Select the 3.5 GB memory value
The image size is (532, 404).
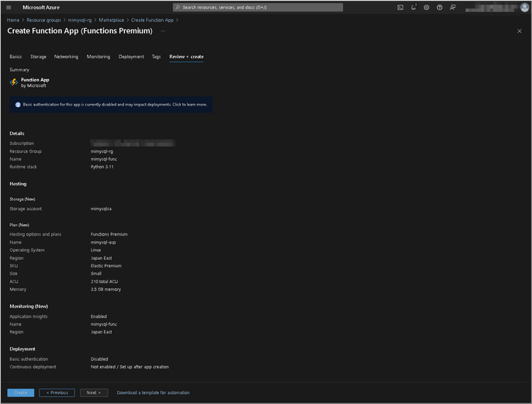[x=105, y=289]
